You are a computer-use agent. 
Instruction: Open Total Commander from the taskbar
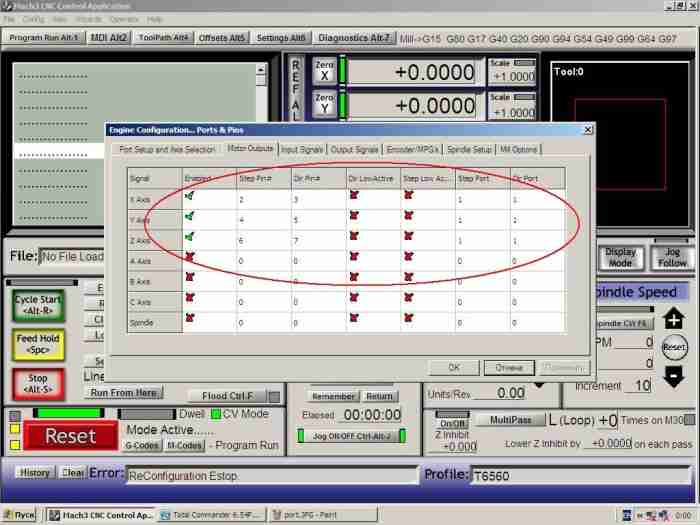point(212,515)
